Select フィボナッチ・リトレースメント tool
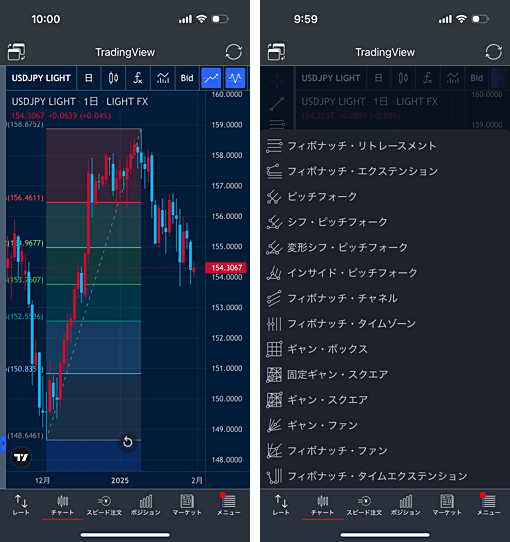510x542 pixels. point(385,146)
